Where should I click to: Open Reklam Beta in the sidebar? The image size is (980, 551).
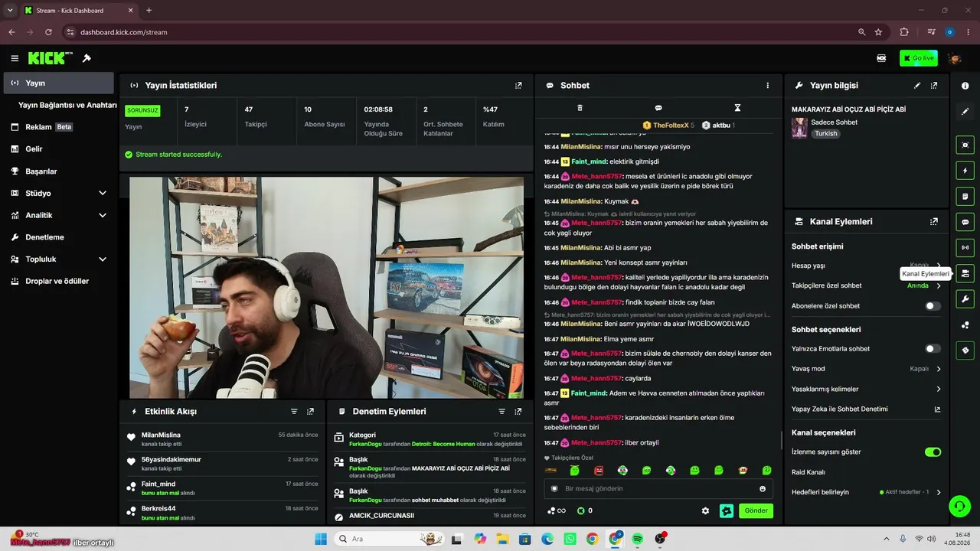59,127
